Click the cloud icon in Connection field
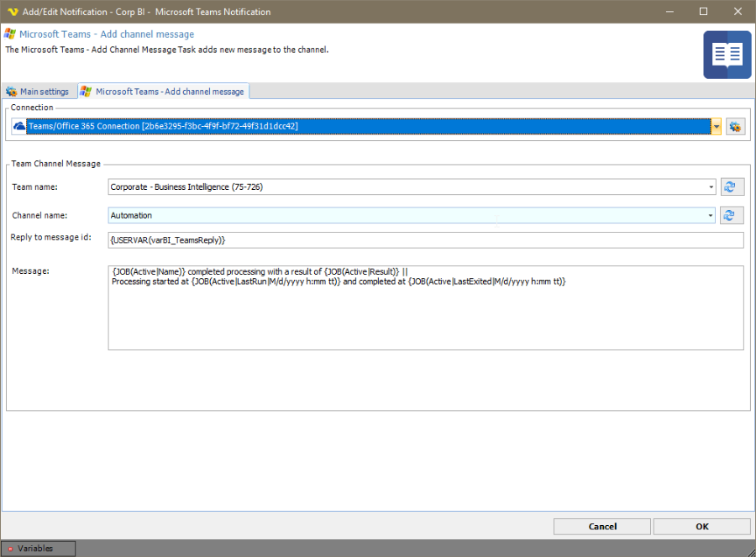The height and width of the screenshot is (557, 756). tap(19, 126)
